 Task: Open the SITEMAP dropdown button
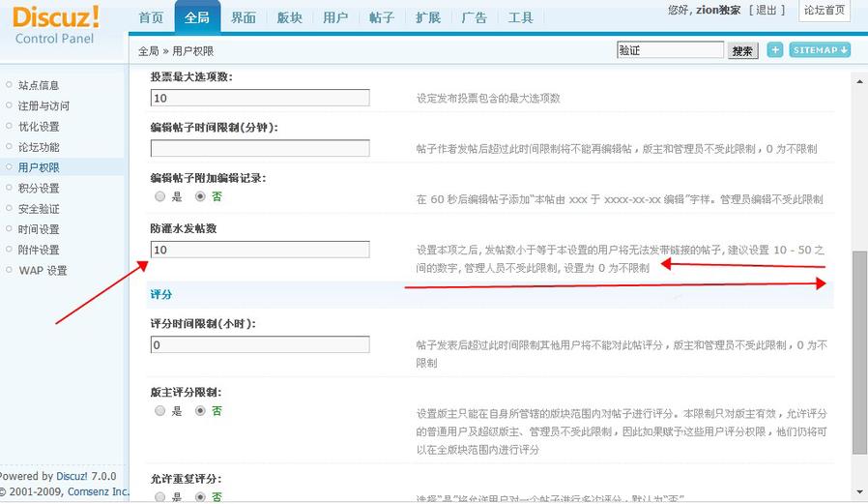click(x=820, y=50)
